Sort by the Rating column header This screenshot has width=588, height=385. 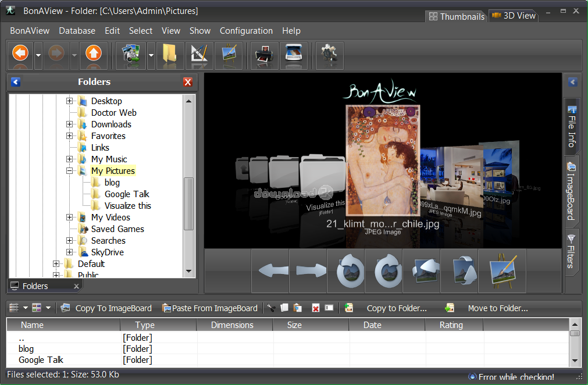tap(454, 325)
